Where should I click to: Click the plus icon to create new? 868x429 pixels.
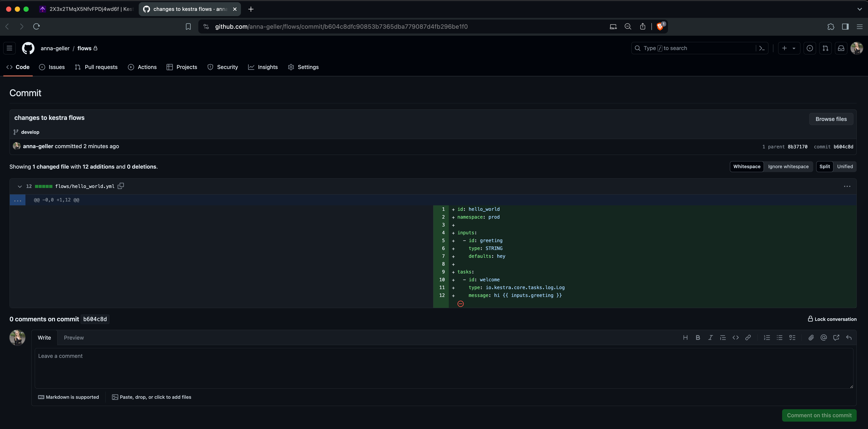pos(784,48)
